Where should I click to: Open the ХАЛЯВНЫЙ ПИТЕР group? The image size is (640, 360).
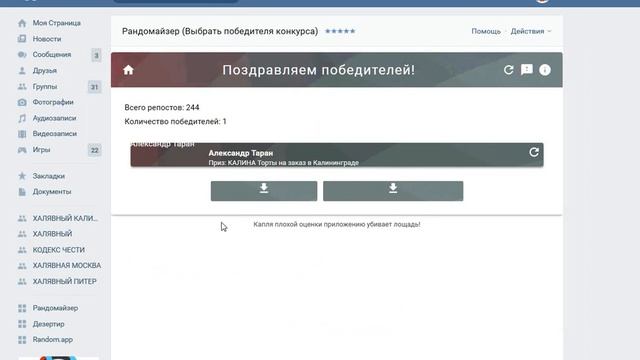tap(64, 282)
